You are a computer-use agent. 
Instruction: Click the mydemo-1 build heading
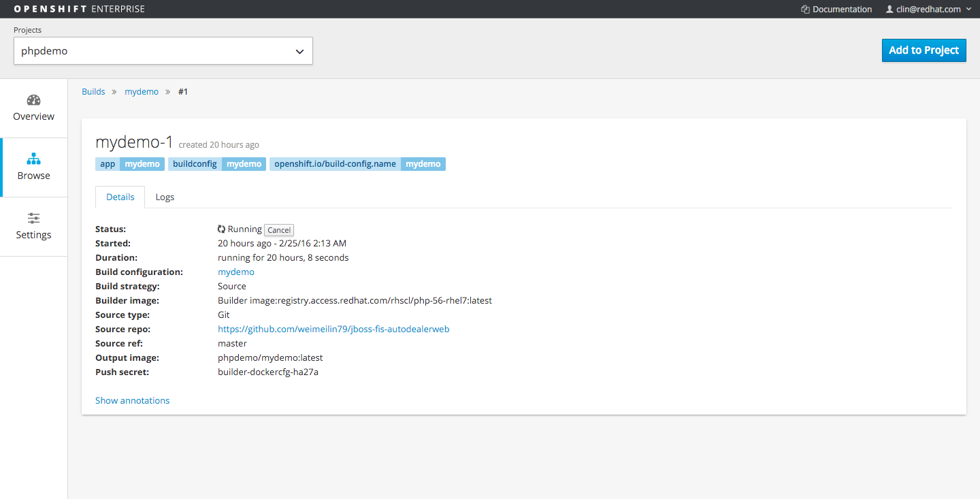[x=135, y=142]
